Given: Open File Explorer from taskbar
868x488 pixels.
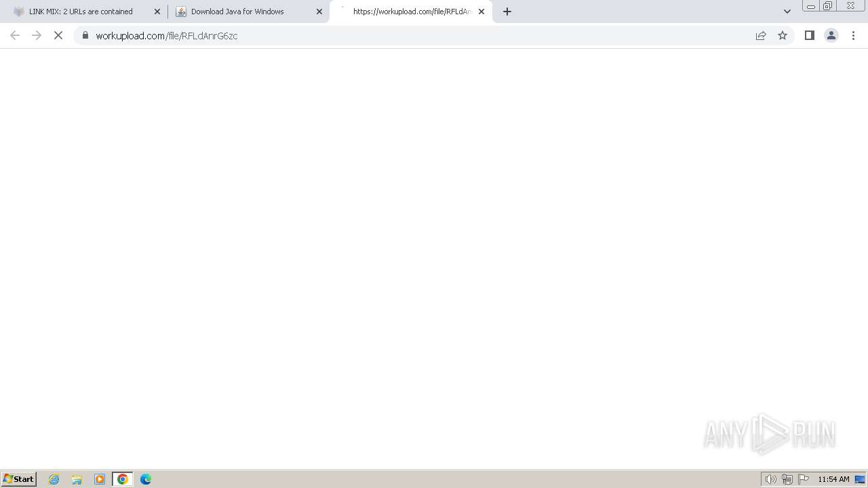Looking at the screenshot, I should [x=77, y=479].
